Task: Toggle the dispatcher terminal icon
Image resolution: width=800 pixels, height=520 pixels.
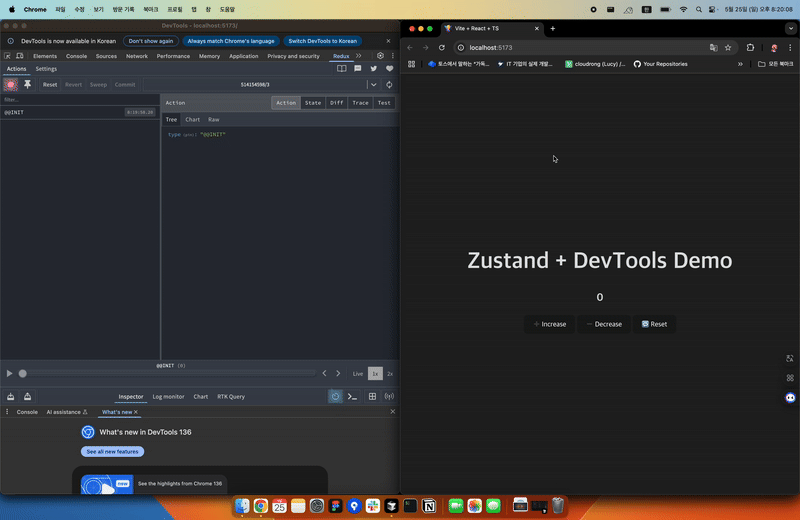Action: (x=353, y=397)
